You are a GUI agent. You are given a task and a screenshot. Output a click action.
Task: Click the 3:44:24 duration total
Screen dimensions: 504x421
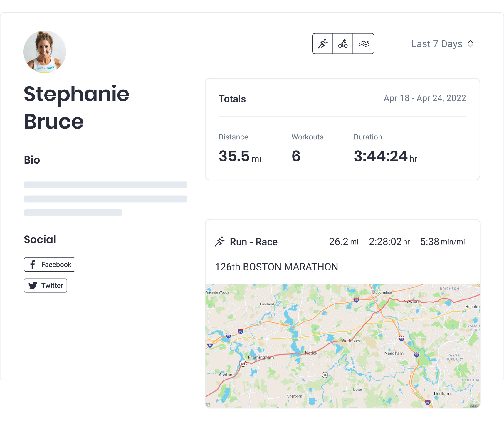pos(385,156)
